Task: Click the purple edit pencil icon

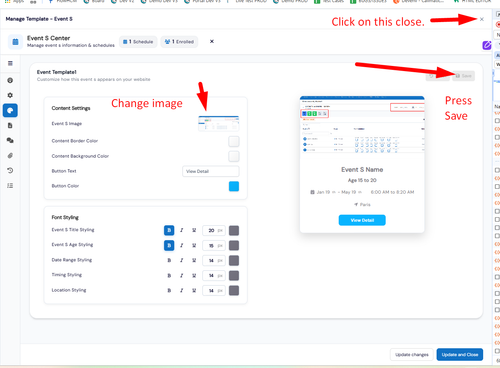Action: 487,45
